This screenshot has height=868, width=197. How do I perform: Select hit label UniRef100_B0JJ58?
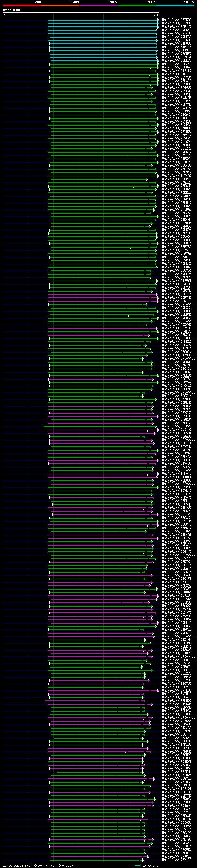click(176, 98)
